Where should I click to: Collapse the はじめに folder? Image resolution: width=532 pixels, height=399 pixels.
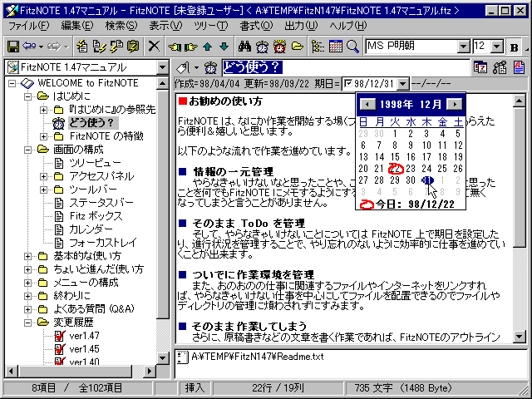(x=28, y=96)
